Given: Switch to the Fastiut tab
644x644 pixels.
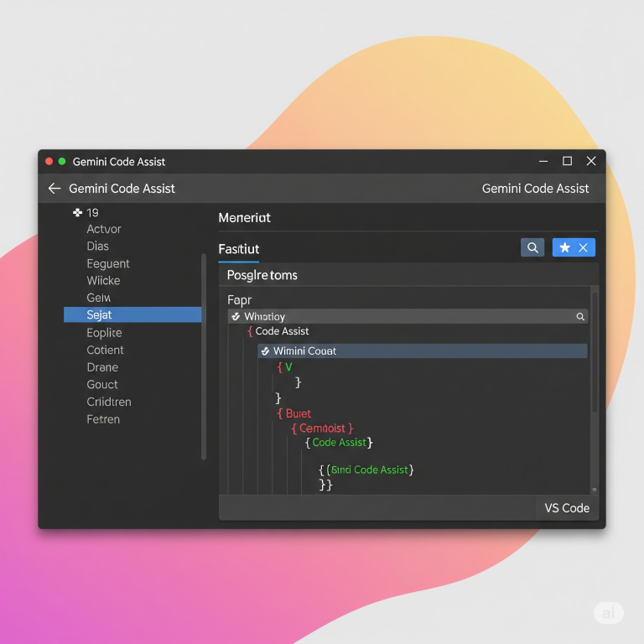Looking at the screenshot, I should (x=239, y=249).
